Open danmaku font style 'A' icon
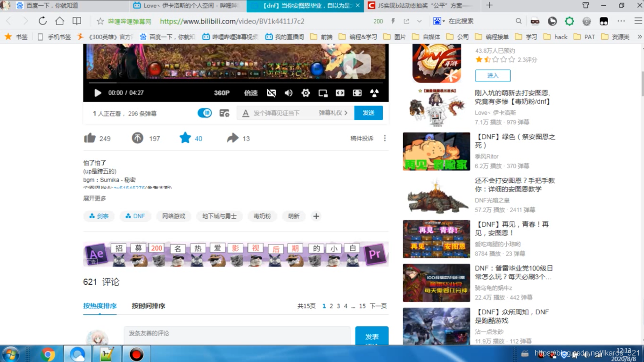The image size is (644, 362). click(246, 113)
